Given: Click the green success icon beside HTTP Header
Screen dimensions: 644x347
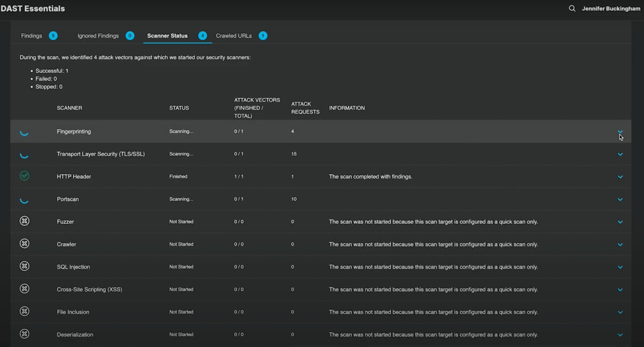Looking at the screenshot, I should [24, 176].
